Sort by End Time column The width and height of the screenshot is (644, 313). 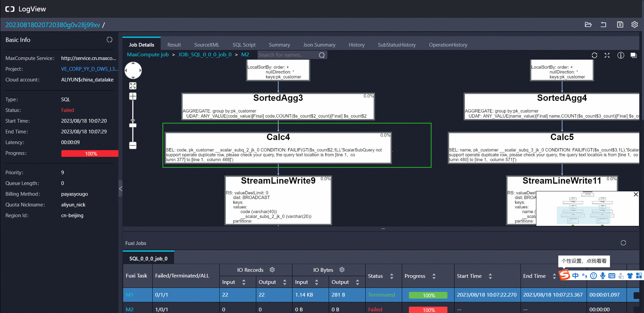pos(554,276)
